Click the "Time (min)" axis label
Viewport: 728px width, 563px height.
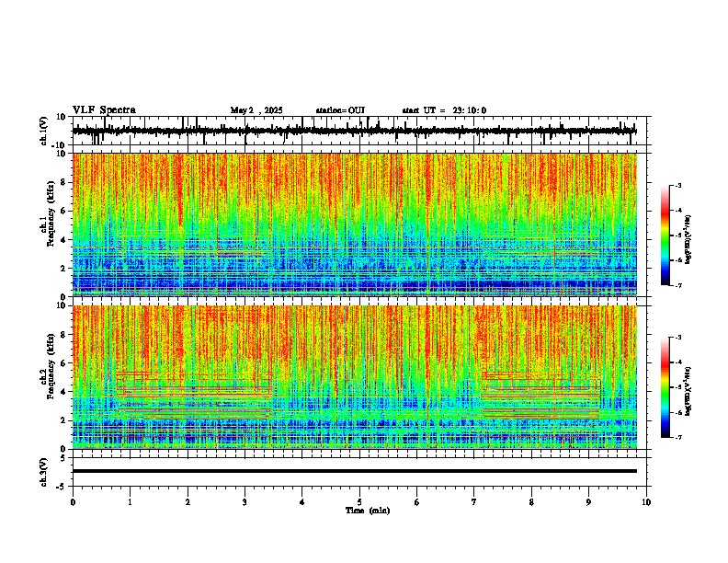[x=368, y=511]
